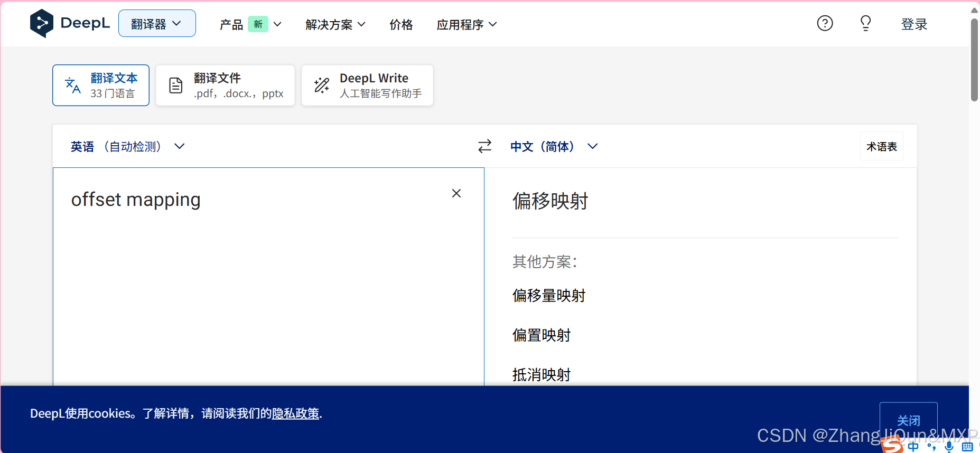Click the lightbulb tips icon

[x=865, y=23]
